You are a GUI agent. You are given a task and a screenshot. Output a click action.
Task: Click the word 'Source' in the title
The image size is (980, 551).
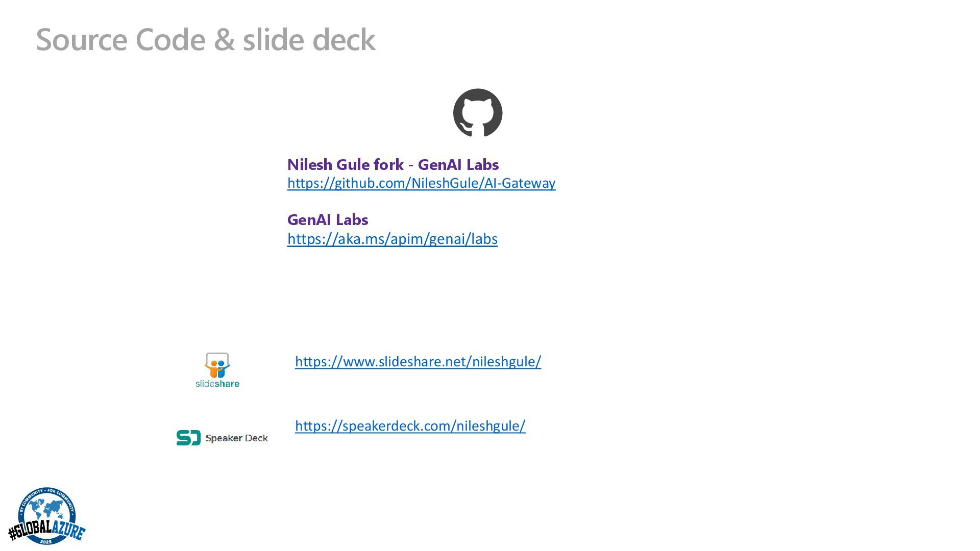tap(82, 40)
